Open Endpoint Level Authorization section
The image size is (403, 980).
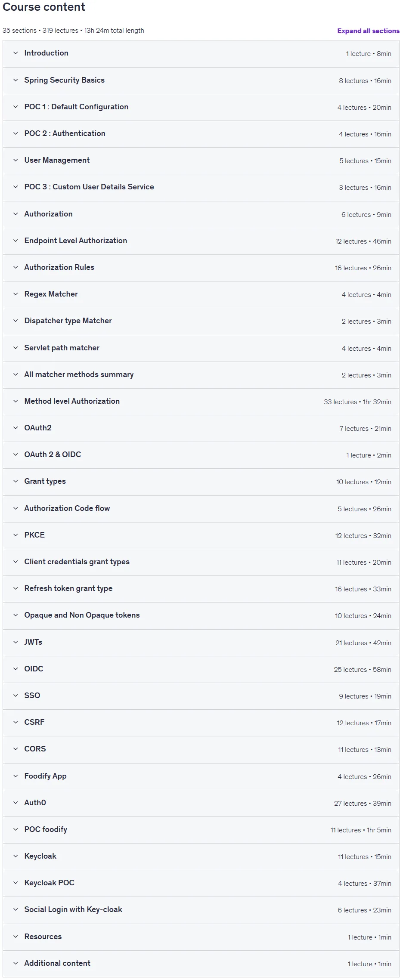click(x=201, y=241)
